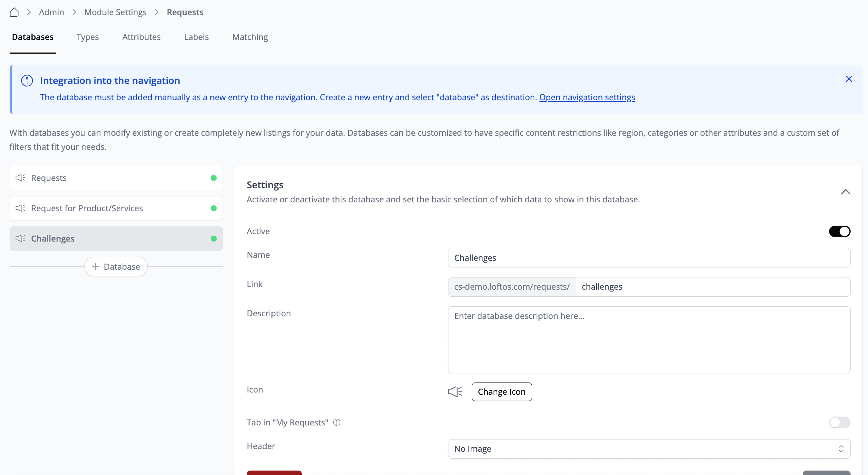Click the Description text area
868x475 pixels.
[649, 340]
